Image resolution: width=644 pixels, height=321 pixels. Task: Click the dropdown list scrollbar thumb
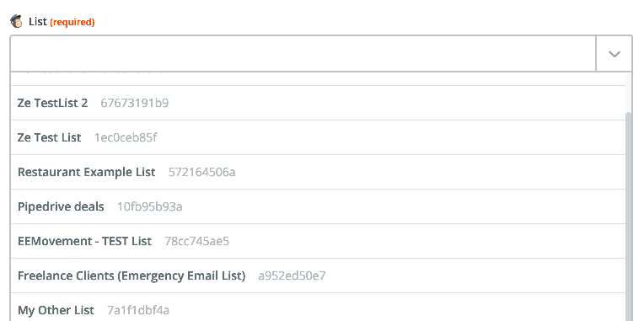[629, 217]
